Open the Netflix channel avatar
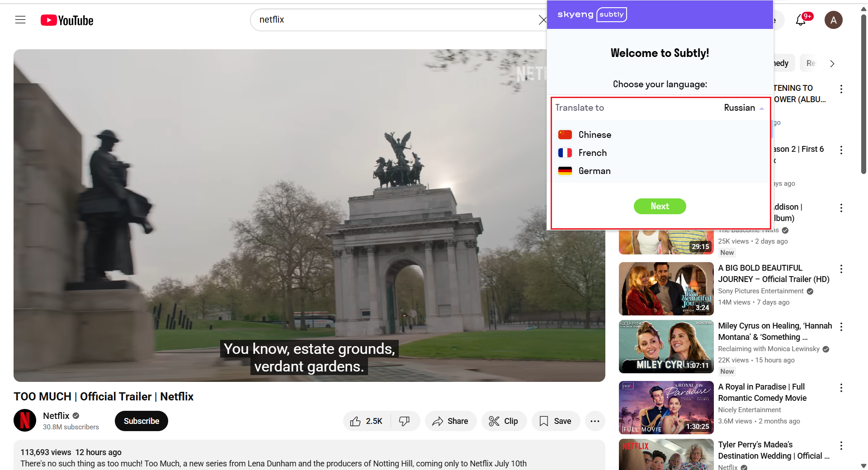This screenshot has height=470, width=868. tap(25, 420)
